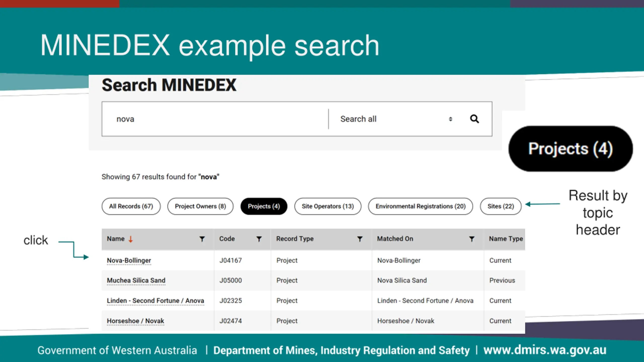Select the All Records (67) tab
The height and width of the screenshot is (362, 644).
(131, 206)
